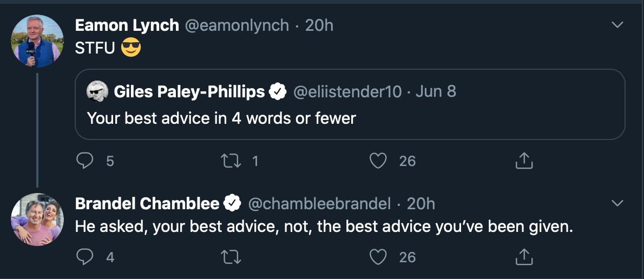The height and width of the screenshot is (279, 644).
Task: Reply to Eamon Lynch's STFU tweet
Action: pos(85,161)
